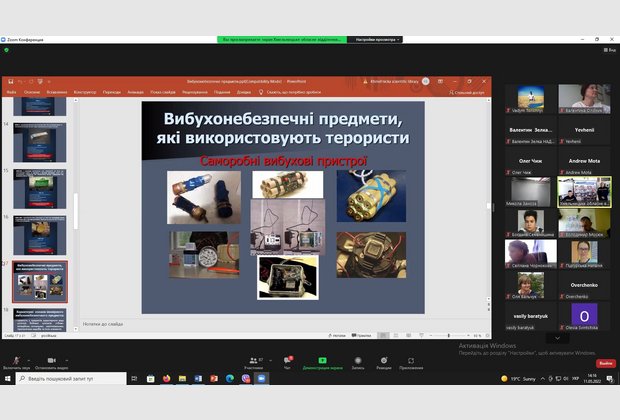Screen dimensions: 620x420
Task: Click the PowerPoint zoom slider
Action: pyautogui.click(x=448, y=335)
